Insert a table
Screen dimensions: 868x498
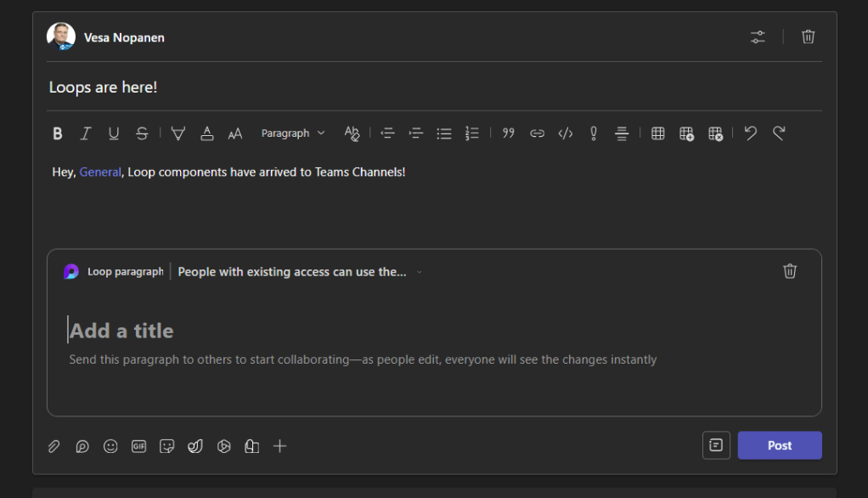point(657,133)
